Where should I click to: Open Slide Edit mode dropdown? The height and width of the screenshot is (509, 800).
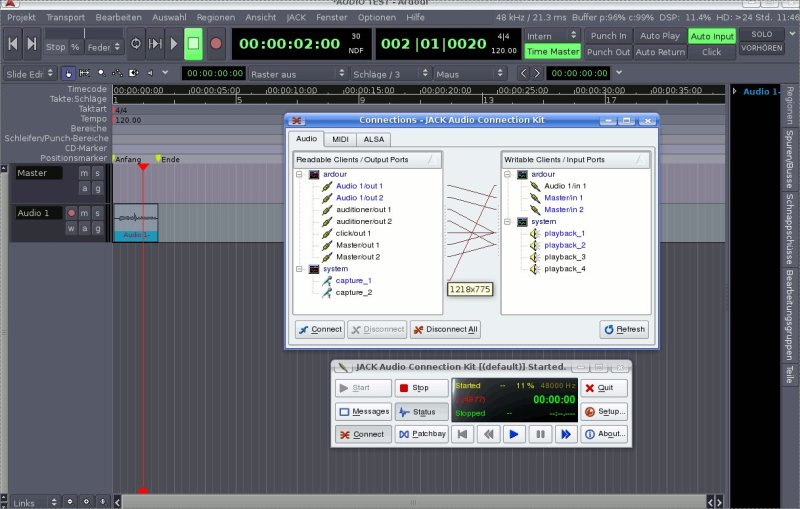click(29, 74)
